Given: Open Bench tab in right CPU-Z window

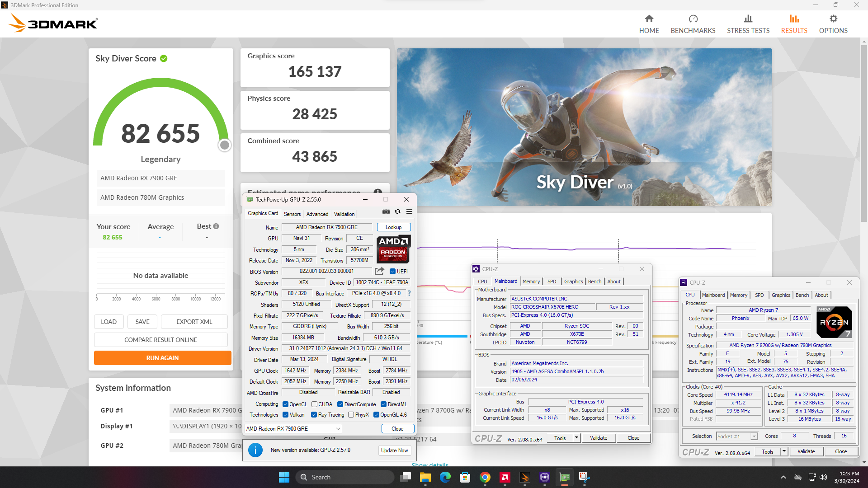Looking at the screenshot, I should tap(802, 295).
